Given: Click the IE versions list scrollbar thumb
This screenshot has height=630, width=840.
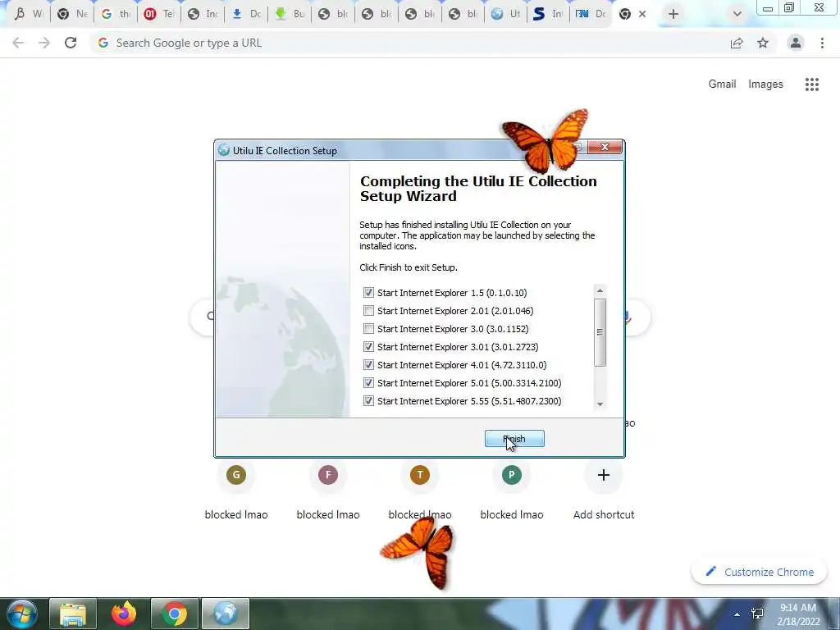Looking at the screenshot, I should coord(600,332).
